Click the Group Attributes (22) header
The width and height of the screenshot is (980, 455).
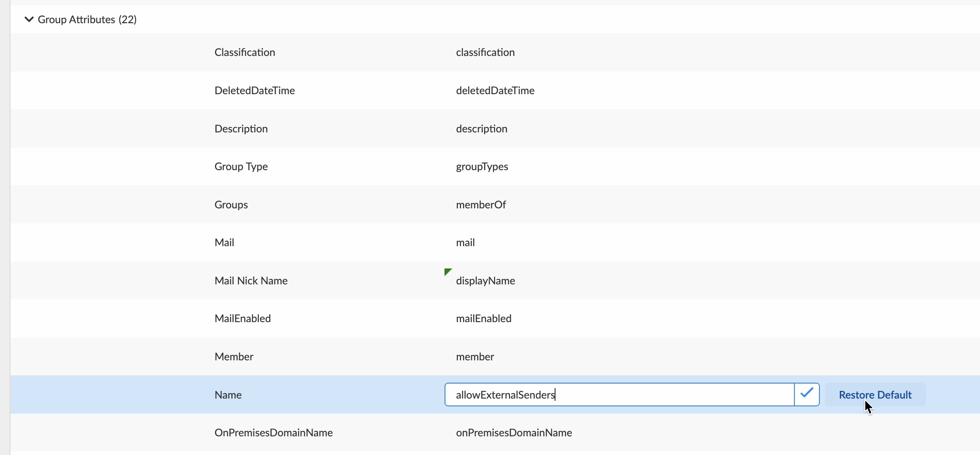87,20
